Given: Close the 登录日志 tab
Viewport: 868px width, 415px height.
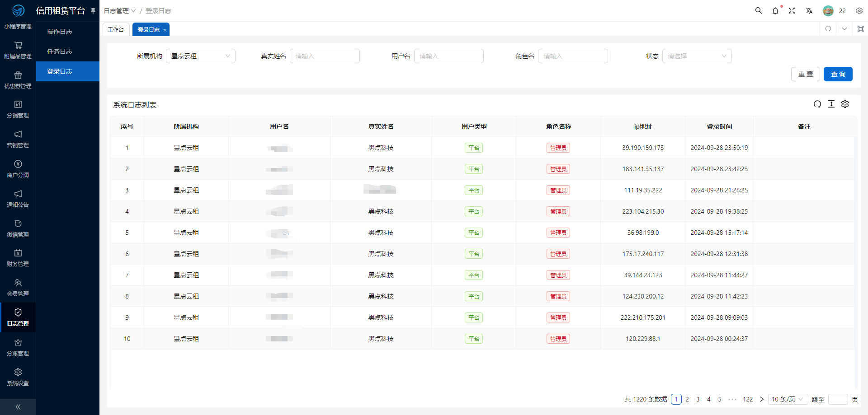Looking at the screenshot, I should [x=165, y=30].
